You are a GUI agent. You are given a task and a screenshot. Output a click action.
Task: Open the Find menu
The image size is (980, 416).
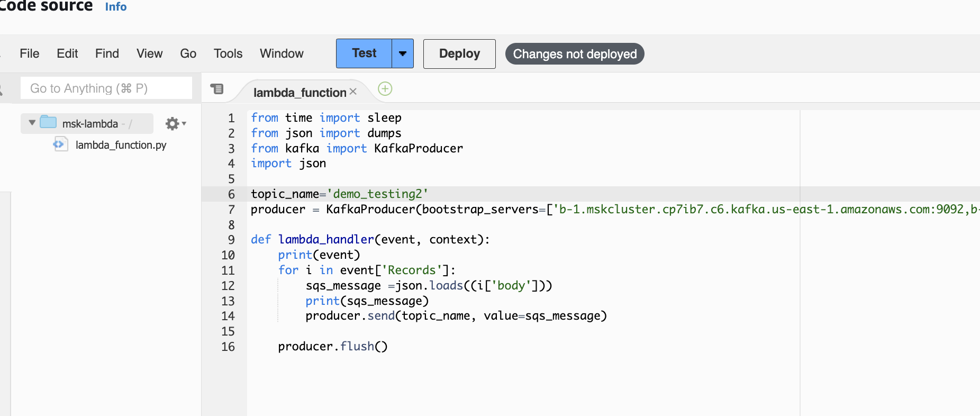[x=107, y=53]
